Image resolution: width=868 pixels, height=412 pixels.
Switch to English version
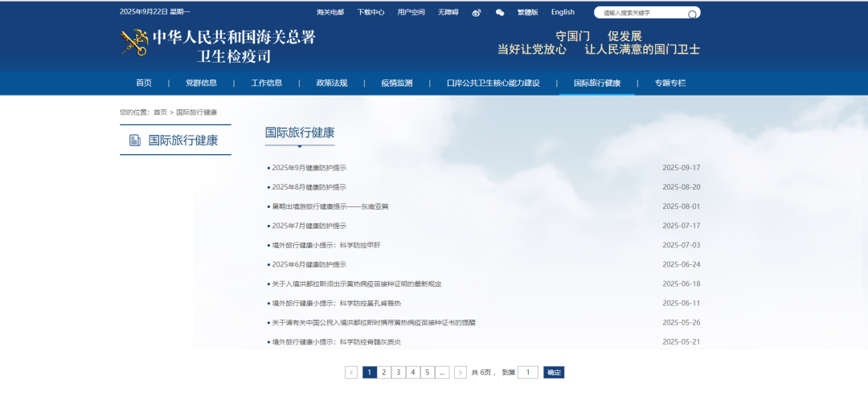[563, 12]
